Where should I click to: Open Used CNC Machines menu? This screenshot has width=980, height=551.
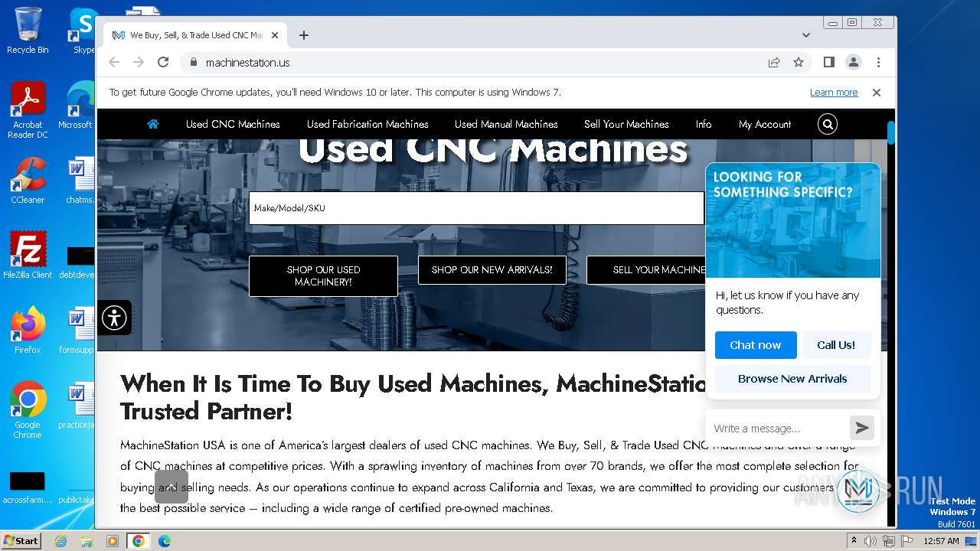click(x=233, y=124)
